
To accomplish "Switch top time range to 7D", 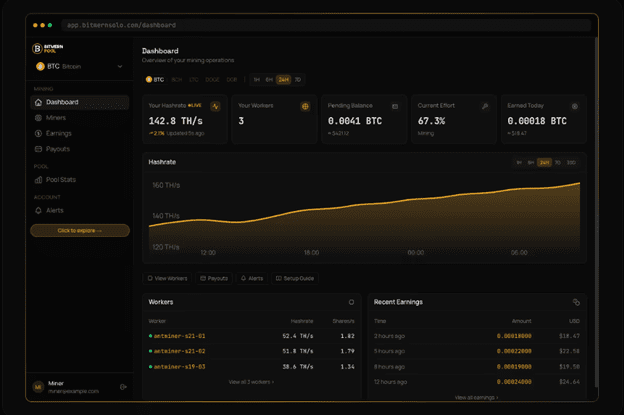I will [298, 79].
